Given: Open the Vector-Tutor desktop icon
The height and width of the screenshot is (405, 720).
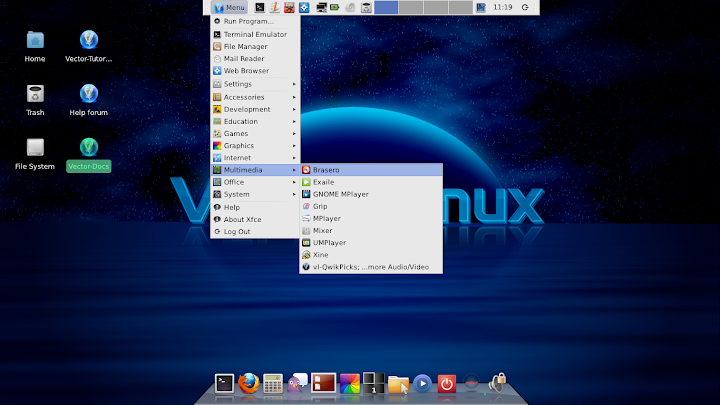Looking at the screenshot, I should coord(89,46).
